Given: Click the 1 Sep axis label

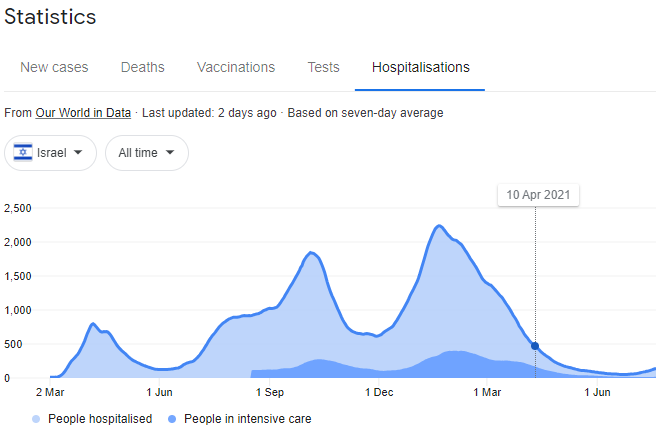Looking at the screenshot, I should click(x=271, y=393).
